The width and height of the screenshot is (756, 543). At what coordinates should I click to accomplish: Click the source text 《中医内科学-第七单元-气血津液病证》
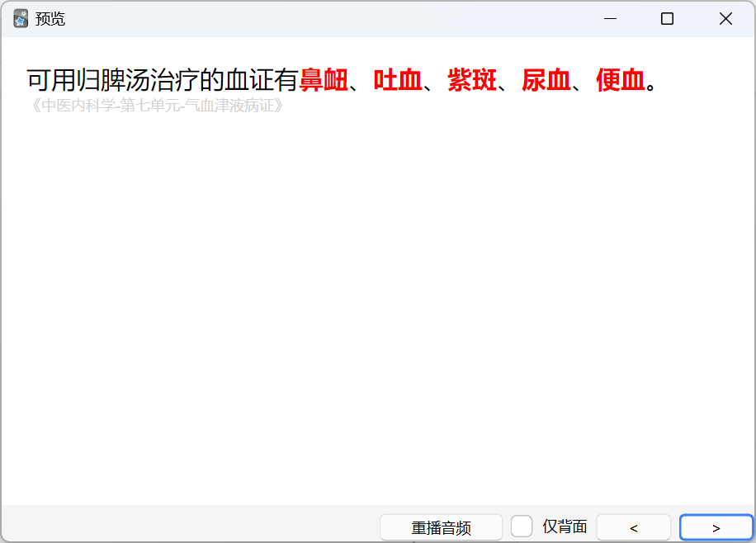coord(156,105)
